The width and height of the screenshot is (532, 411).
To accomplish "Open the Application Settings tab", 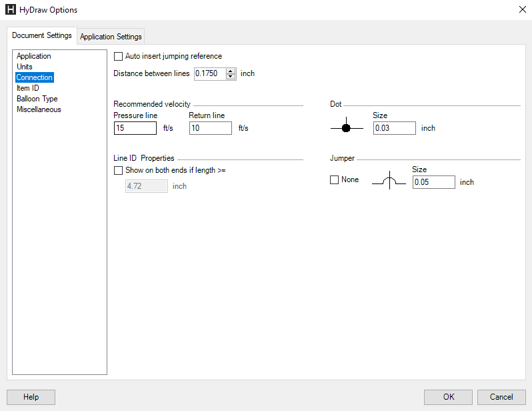I will tap(111, 36).
